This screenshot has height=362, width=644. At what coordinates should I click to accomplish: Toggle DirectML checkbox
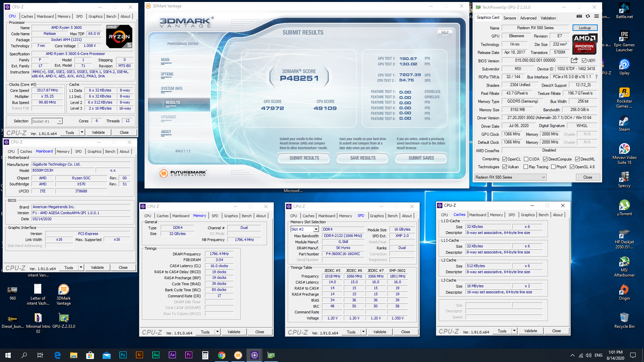pyautogui.click(x=577, y=159)
